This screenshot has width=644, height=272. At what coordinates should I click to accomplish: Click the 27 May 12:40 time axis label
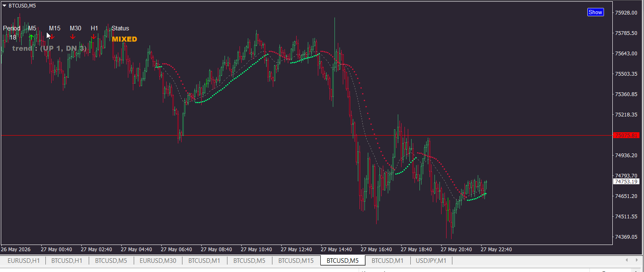[296, 250]
